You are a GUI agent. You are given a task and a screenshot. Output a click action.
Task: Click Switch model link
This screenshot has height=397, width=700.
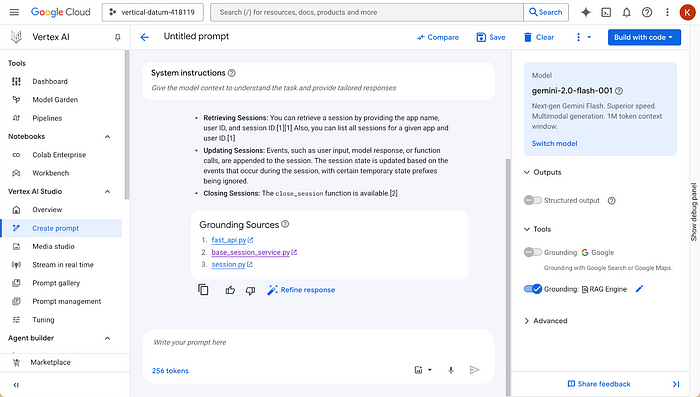coord(554,143)
